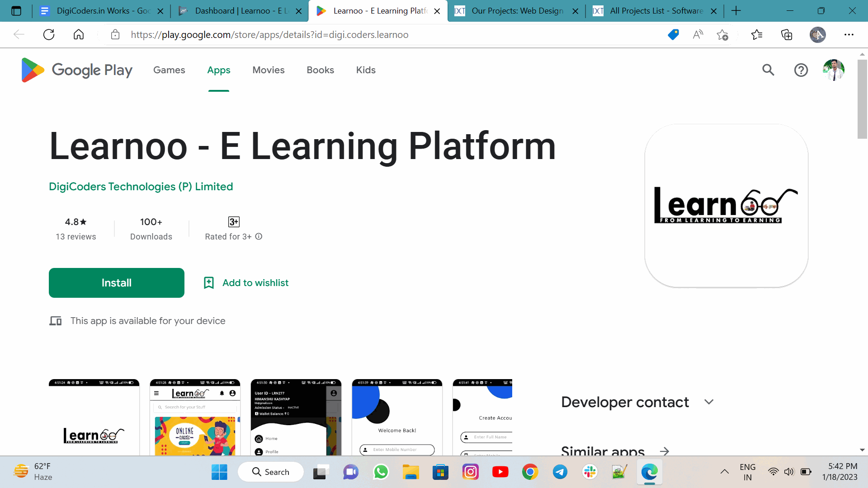Open the Edge browser profile avatar
The height and width of the screenshot is (488, 868).
pyautogui.click(x=817, y=35)
